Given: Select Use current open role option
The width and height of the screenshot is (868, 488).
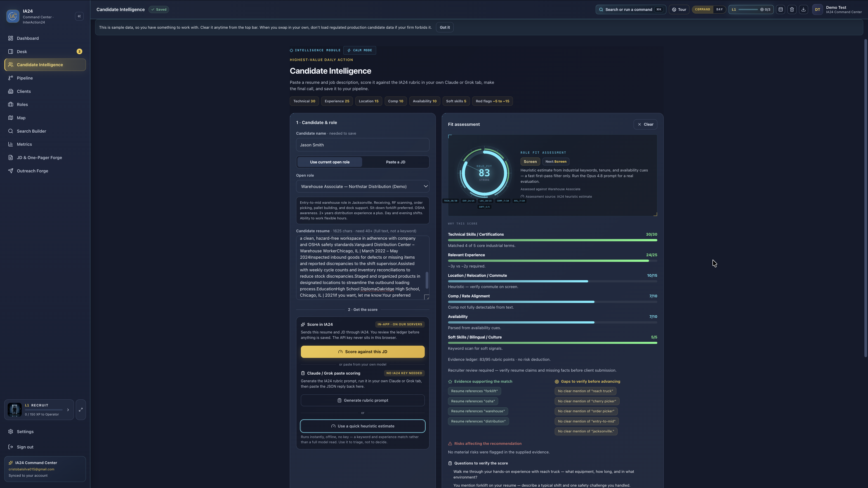Looking at the screenshot, I should point(330,162).
